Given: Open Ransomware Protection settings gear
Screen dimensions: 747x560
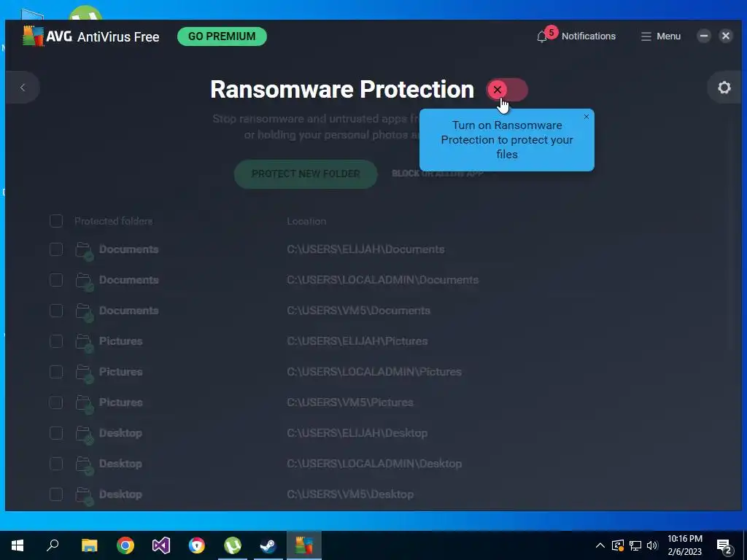Looking at the screenshot, I should click(724, 87).
